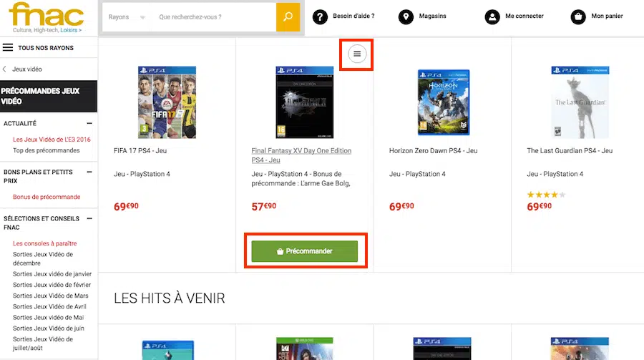Click the round list menu icon
Viewport: 644px width, 360px height.
click(357, 54)
